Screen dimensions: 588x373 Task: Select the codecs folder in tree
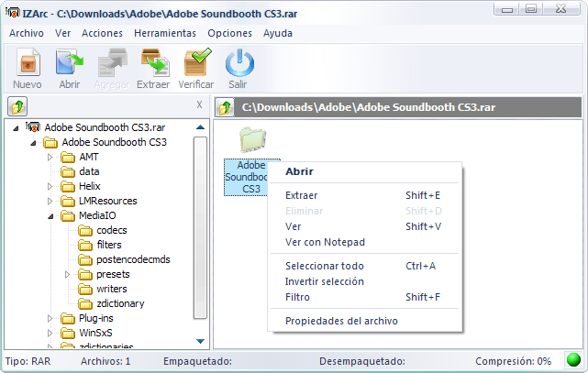point(111,230)
